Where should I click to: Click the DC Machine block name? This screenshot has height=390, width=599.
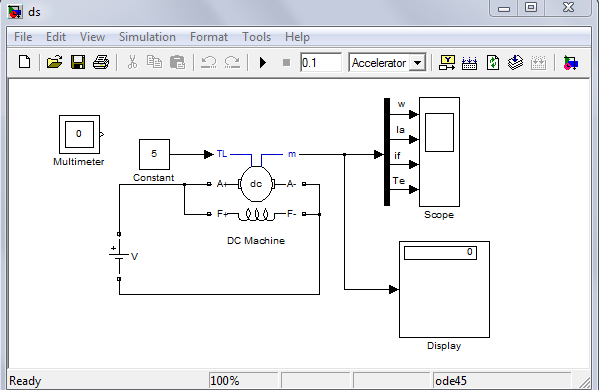pos(256,241)
